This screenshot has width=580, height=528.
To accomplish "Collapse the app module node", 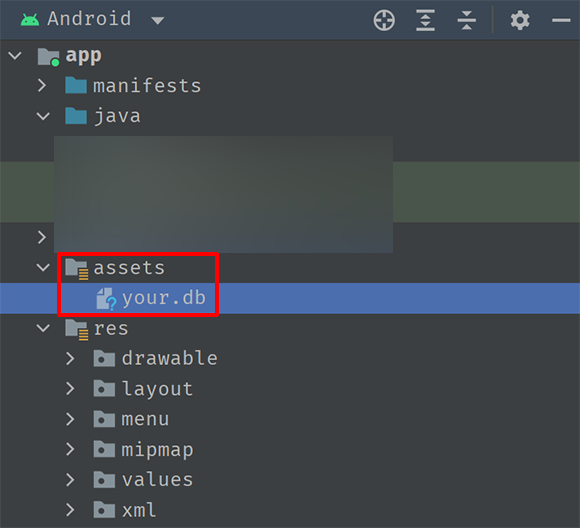I will coord(15,56).
